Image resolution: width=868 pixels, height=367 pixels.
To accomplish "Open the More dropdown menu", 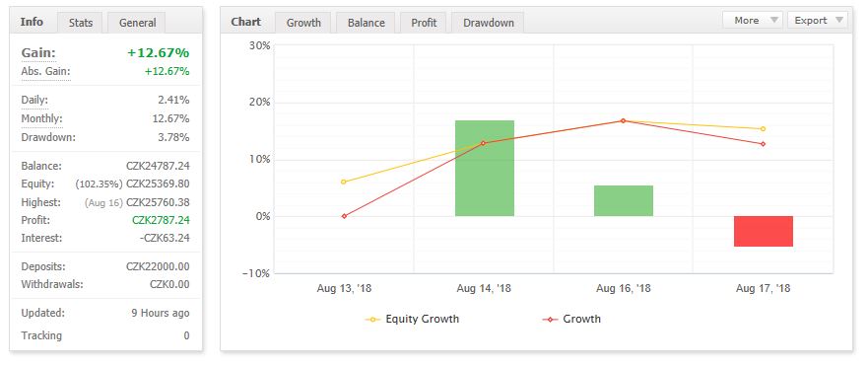I will [753, 20].
